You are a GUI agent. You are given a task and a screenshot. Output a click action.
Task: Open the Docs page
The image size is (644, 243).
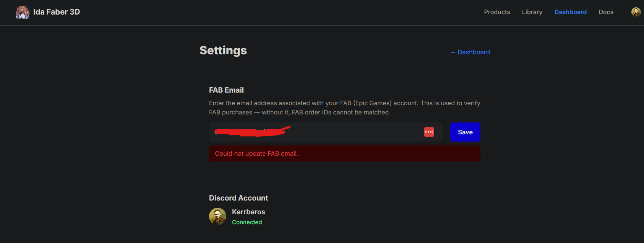pyautogui.click(x=606, y=12)
